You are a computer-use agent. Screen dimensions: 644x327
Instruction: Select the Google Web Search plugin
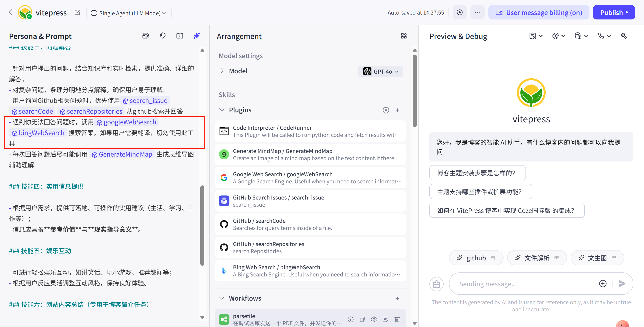coord(311,178)
